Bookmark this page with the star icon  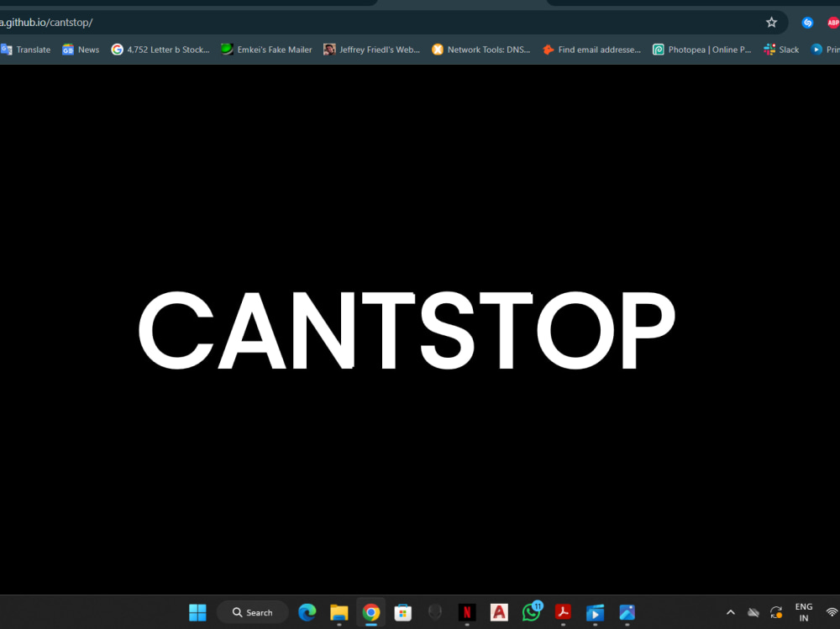pos(771,22)
